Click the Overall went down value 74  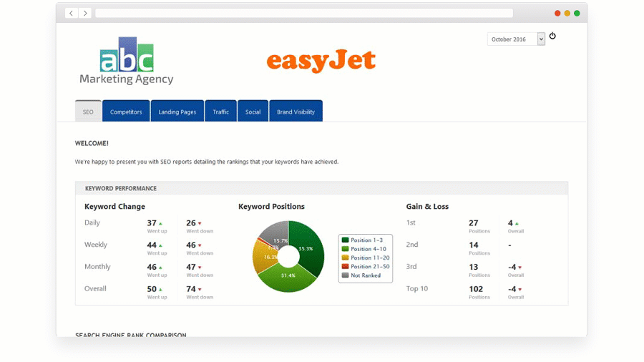pos(191,289)
